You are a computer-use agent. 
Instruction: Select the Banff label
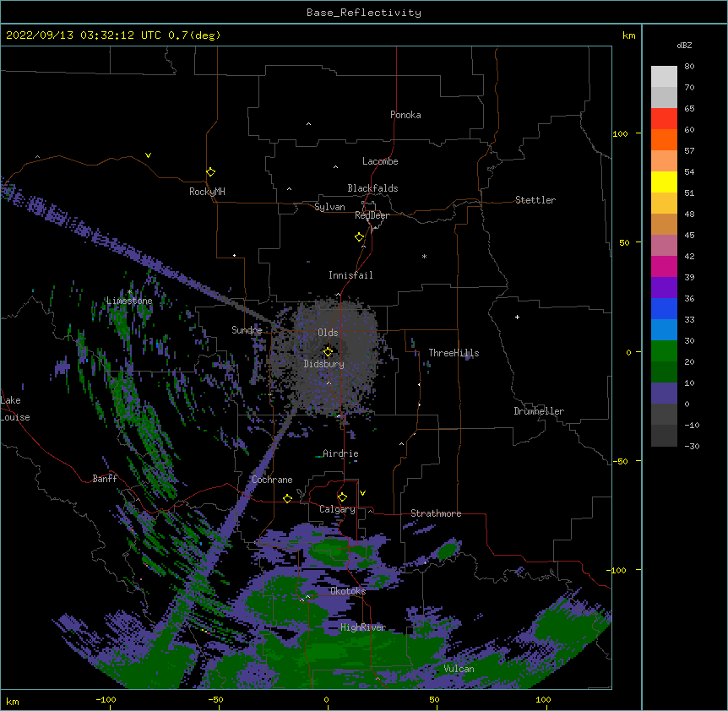(x=105, y=479)
